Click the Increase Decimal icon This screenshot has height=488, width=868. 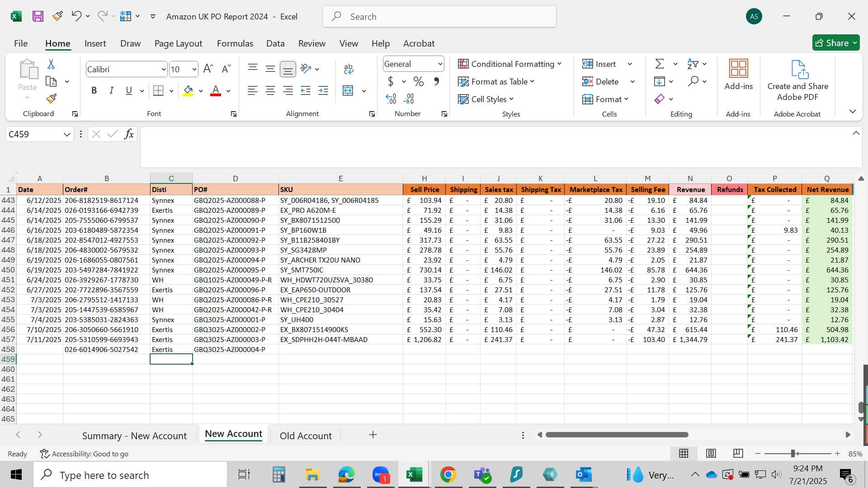pos(391,99)
